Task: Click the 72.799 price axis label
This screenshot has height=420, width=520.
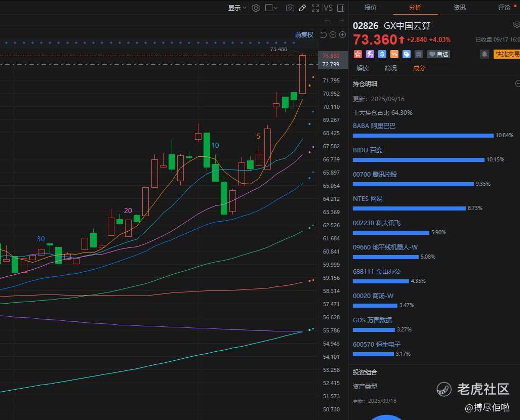Action: coord(331,64)
